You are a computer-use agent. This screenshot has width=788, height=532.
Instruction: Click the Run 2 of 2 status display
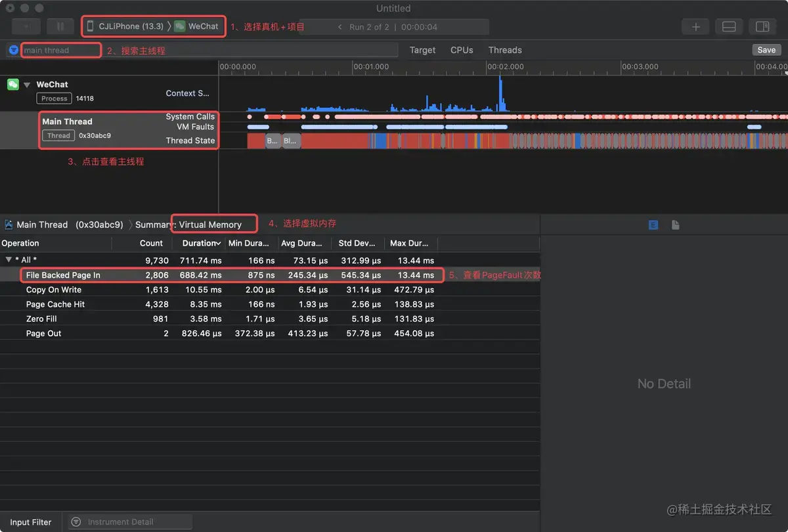pos(394,27)
